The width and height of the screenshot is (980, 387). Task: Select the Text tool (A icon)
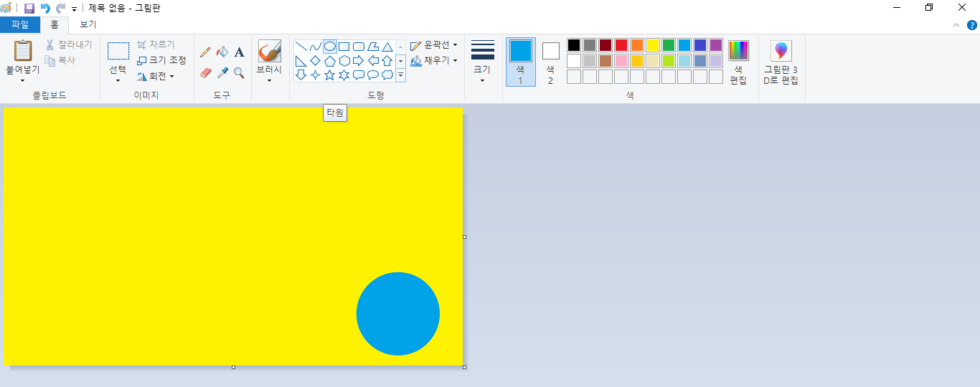[x=240, y=52]
